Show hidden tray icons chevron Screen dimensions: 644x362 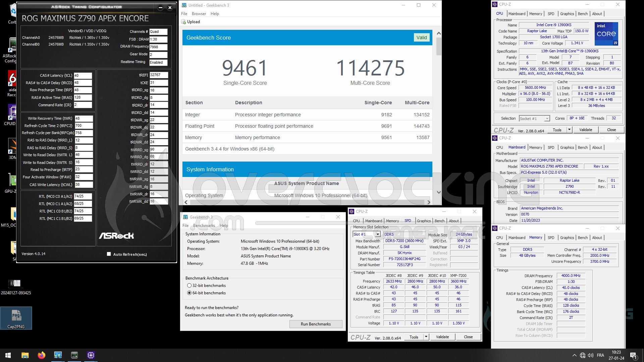(x=574, y=355)
